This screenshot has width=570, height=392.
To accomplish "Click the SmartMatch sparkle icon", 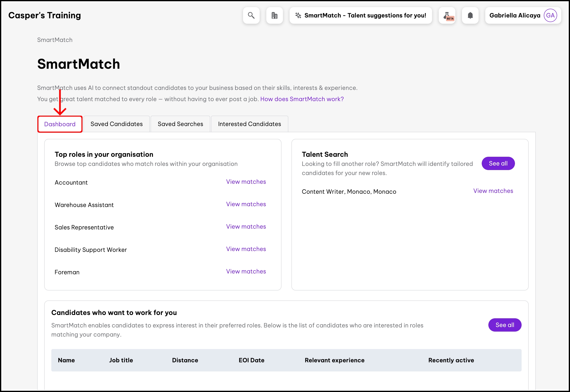I will click(298, 16).
